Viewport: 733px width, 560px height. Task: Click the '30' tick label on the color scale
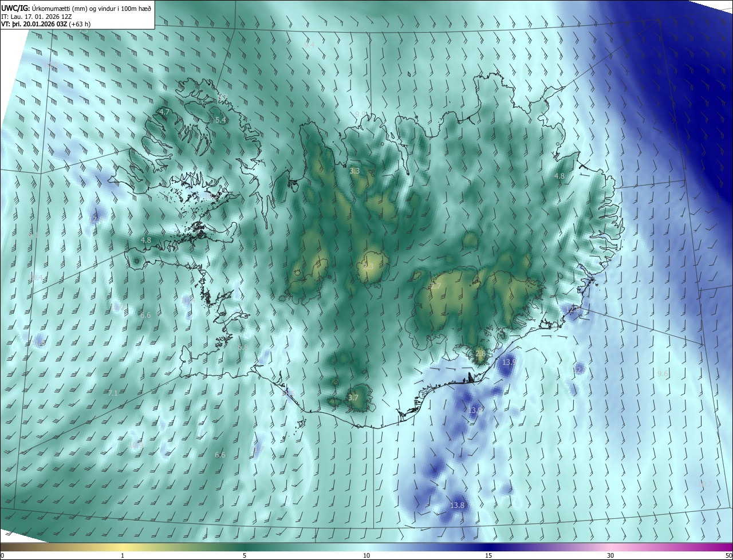click(610, 556)
